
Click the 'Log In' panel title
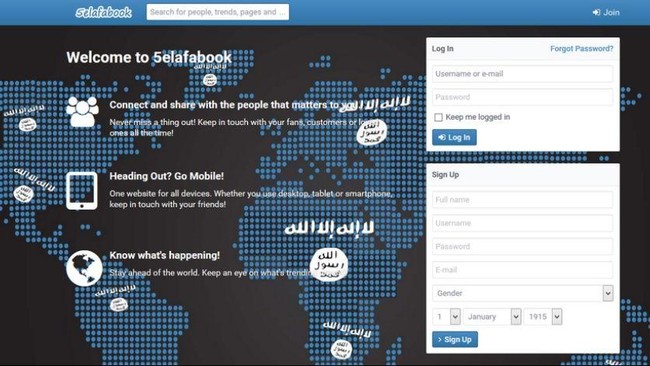pyautogui.click(x=443, y=48)
